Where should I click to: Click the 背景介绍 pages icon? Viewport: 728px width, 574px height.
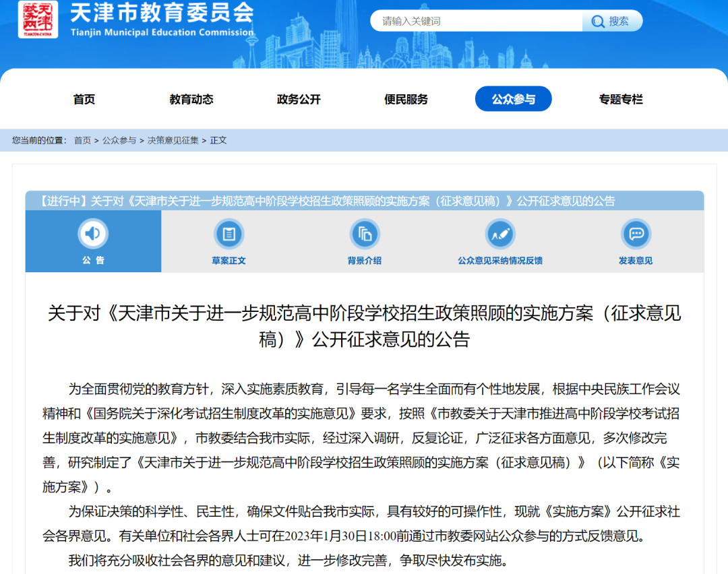(x=364, y=234)
